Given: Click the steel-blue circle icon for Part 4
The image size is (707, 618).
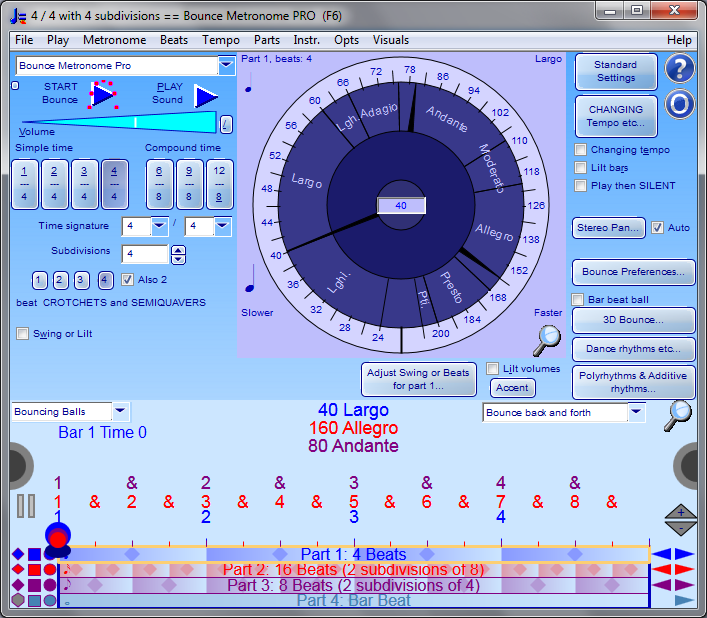Looking at the screenshot, I should pyautogui.click(x=50, y=600).
